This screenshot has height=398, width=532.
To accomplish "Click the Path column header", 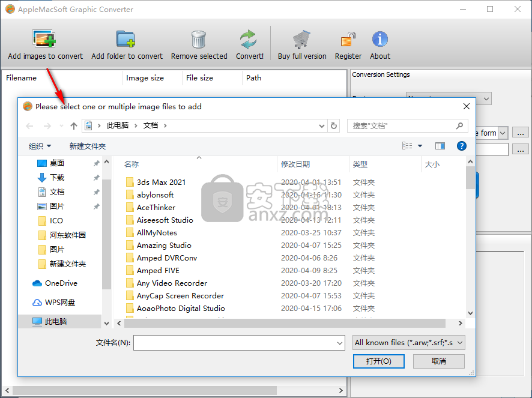I will [x=253, y=78].
